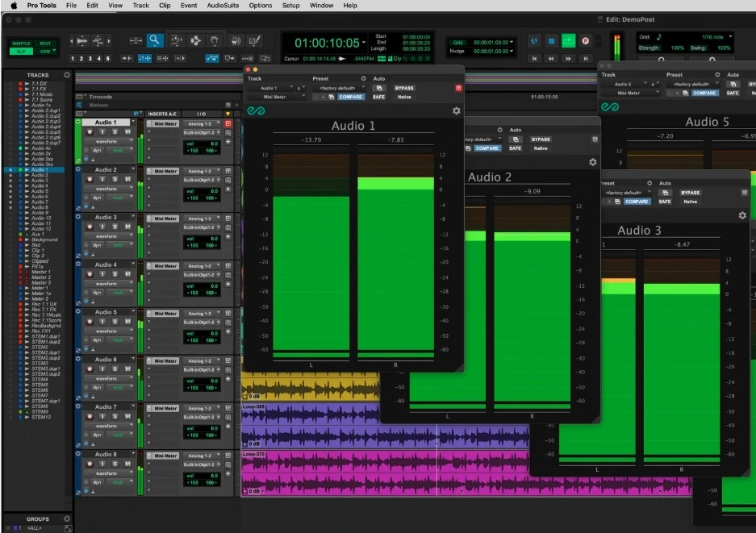This screenshot has width=756, height=533.
Task: Select the Scrubber speaker tool
Action: (236, 40)
